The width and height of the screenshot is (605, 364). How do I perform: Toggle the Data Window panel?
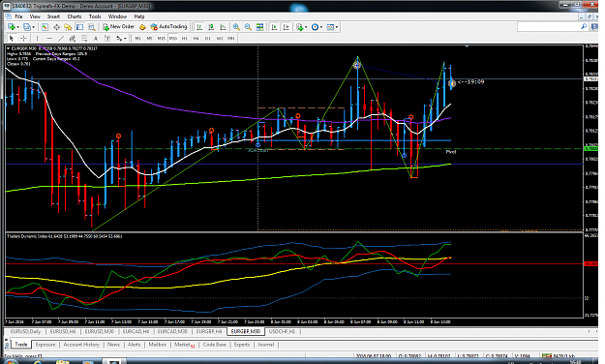(56, 27)
